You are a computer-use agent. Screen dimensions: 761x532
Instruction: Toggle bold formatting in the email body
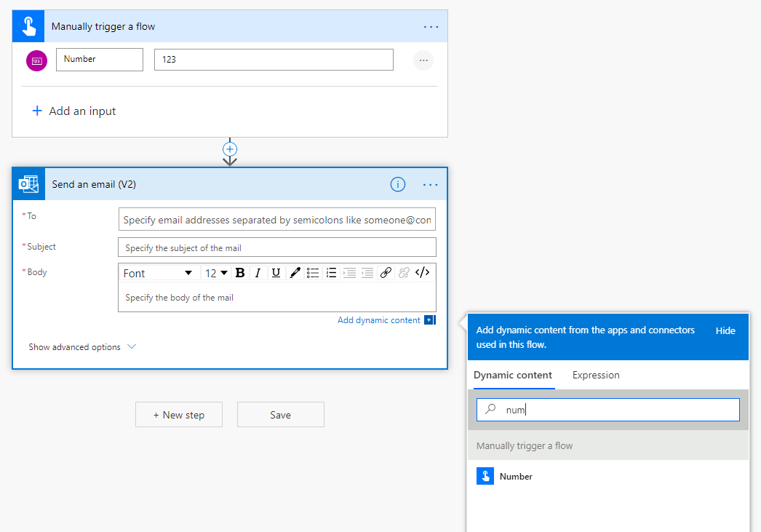(x=240, y=272)
